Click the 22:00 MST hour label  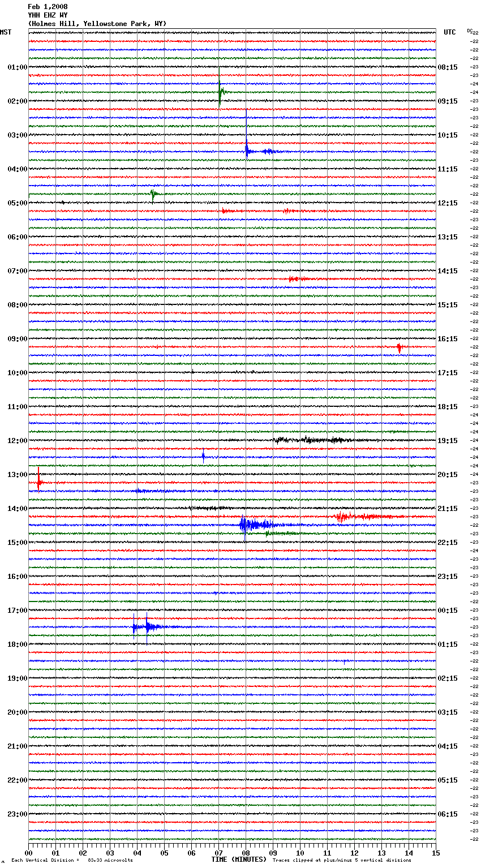point(18,780)
